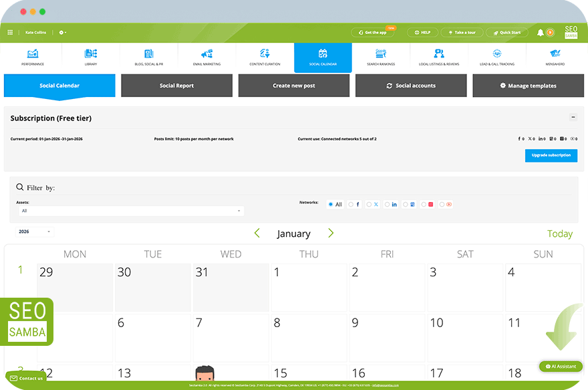
Task: Open the Social accounts tab
Action: click(411, 86)
